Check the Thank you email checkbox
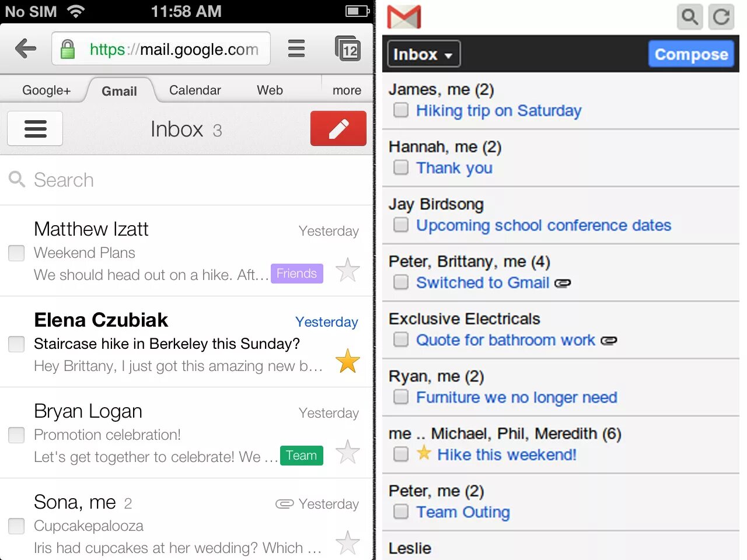The height and width of the screenshot is (560, 747). pyautogui.click(x=401, y=167)
